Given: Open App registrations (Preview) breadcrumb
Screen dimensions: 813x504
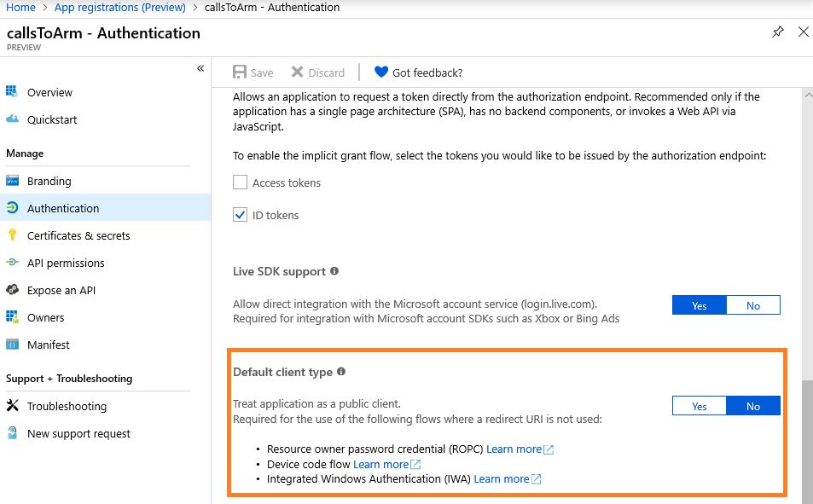Looking at the screenshot, I should (119, 7).
